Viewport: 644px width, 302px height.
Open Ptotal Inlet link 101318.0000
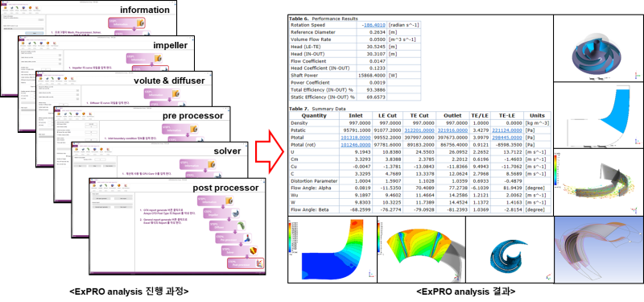click(355, 137)
